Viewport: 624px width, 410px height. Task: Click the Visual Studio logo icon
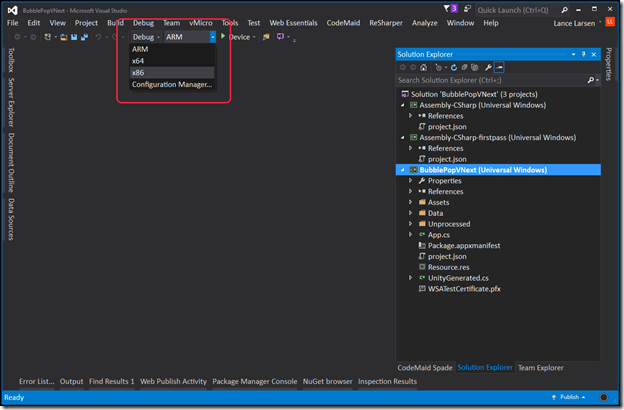(13, 10)
